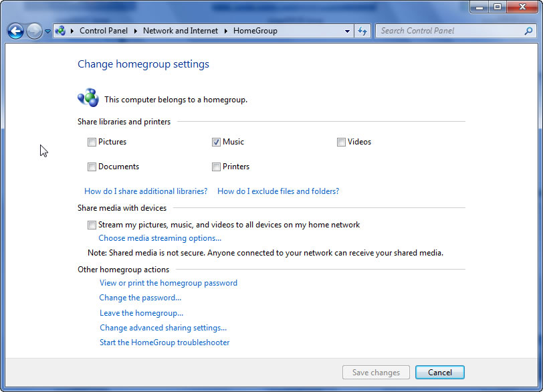Viewport: 543px width, 392px height.
Task: Click the Forward navigation arrow button
Action: coord(34,31)
